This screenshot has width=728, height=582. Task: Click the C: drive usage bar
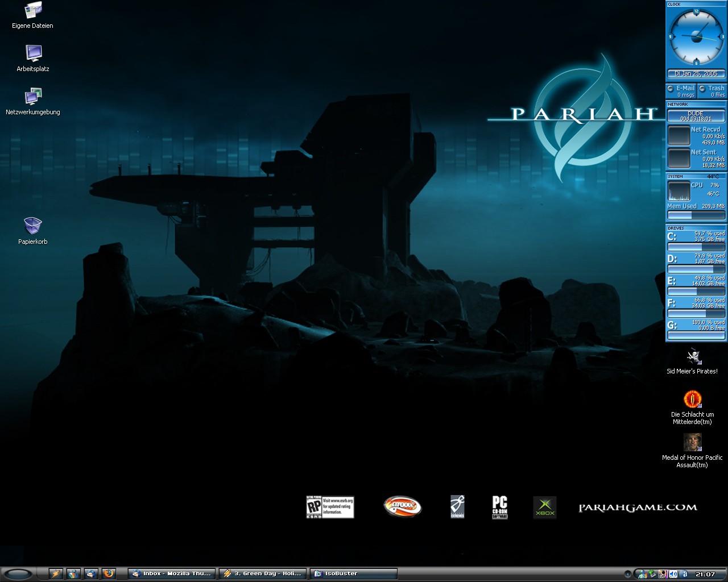point(696,247)
